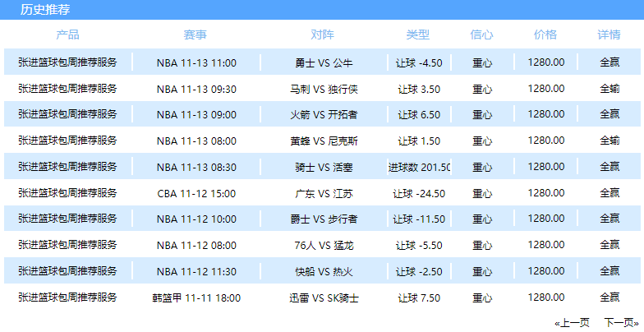Click the 产品 column header
The height and width of the screenshot is (332, 644).
coord(67,35)
